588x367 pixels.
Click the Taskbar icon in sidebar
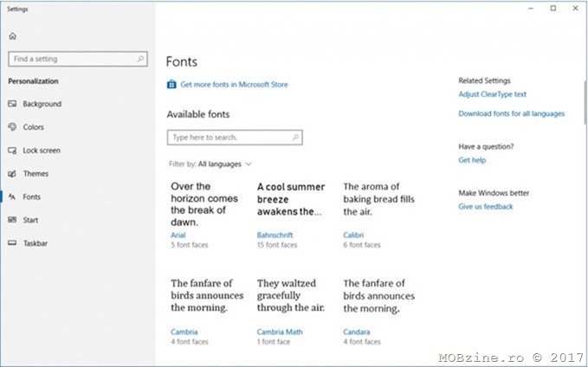tap(12, 243)
